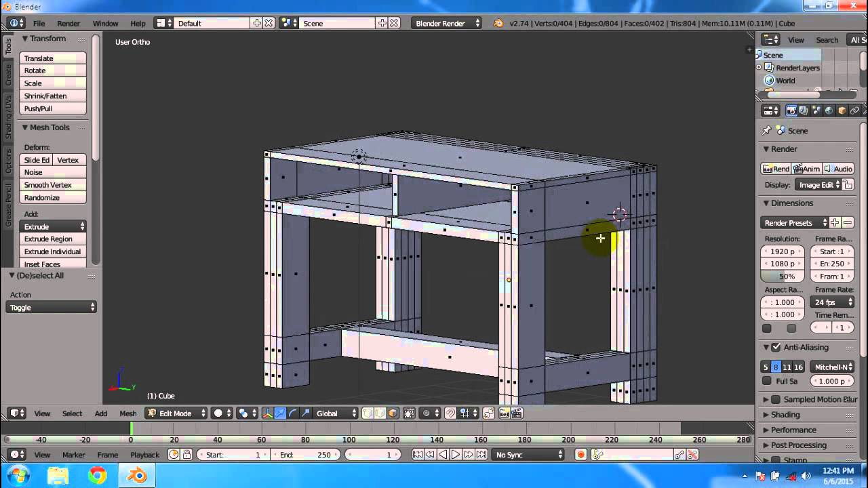Open the File menu
868x488 pixels.
coord(39,23)
